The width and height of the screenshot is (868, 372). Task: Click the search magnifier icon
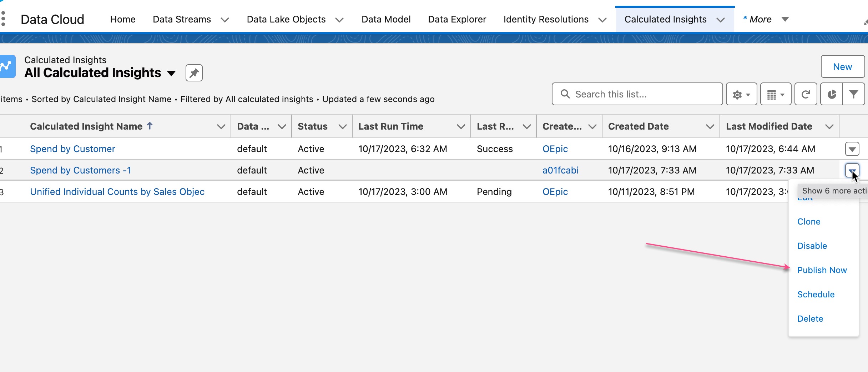(x=565, y=94)
